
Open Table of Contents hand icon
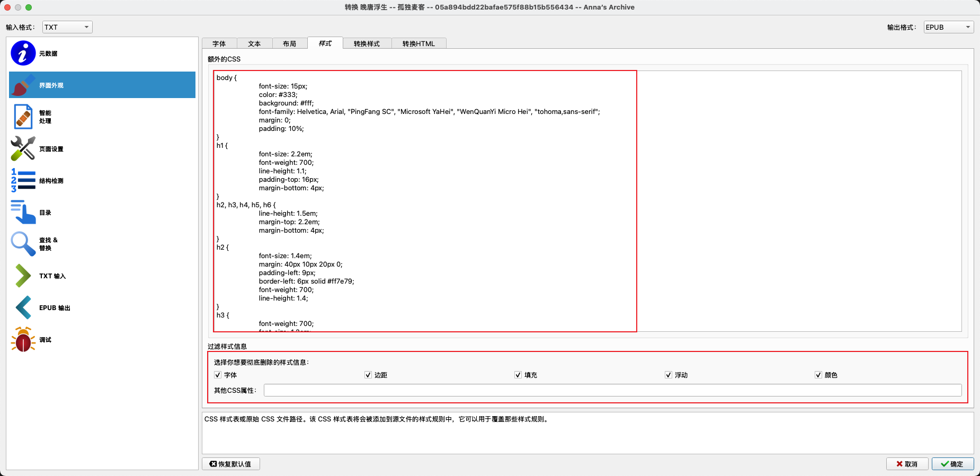pyautogui.click(x=23, y=213)
